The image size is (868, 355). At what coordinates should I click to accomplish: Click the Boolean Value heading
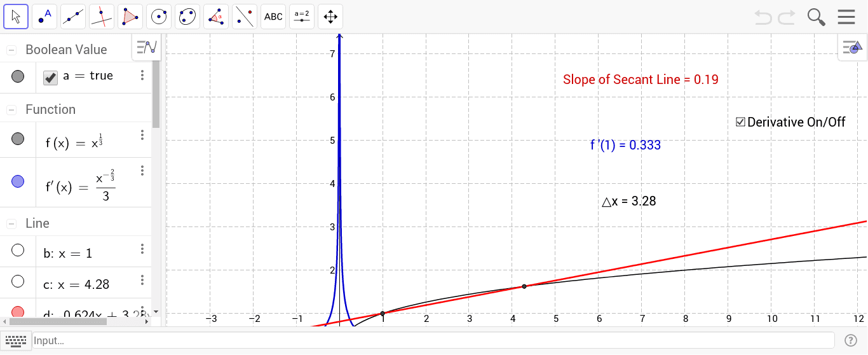(x=66, y=50)
